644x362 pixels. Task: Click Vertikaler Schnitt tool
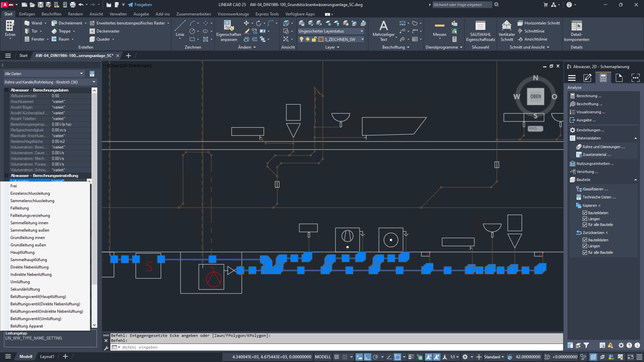[506, 31]
